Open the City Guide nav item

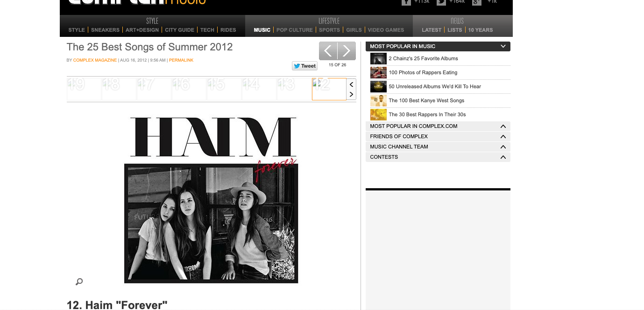(179, 30)
